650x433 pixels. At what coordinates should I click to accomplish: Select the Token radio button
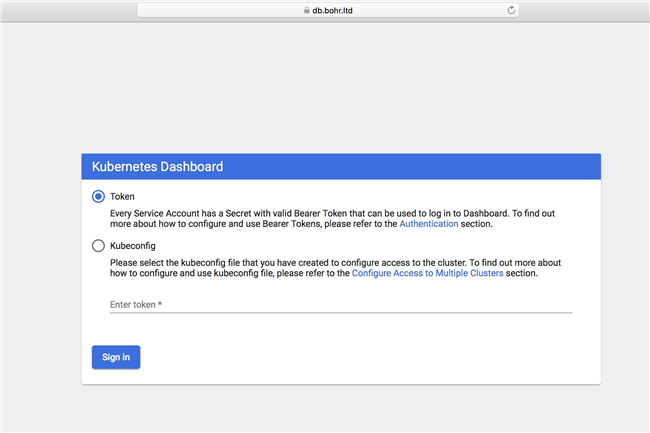point(98,196)
